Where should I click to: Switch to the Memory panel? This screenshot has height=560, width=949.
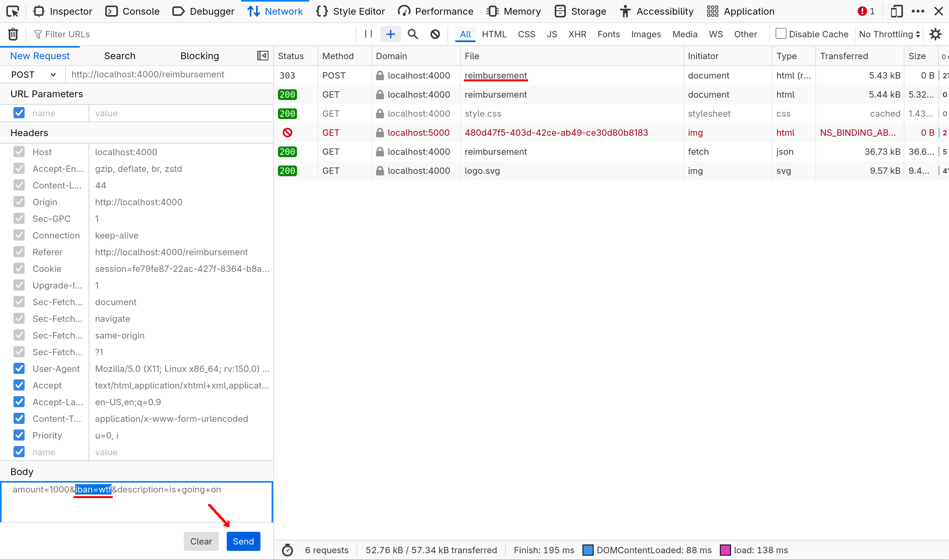tap(513, 11)
